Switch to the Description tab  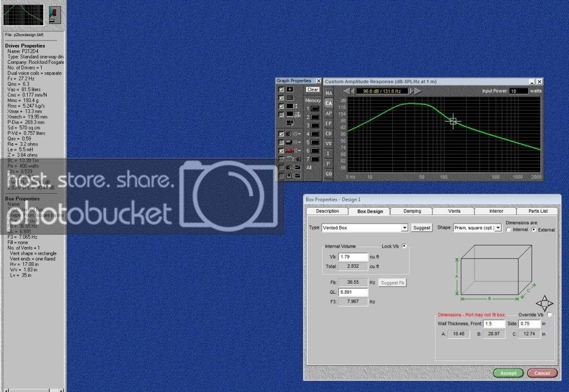[327, 211]
